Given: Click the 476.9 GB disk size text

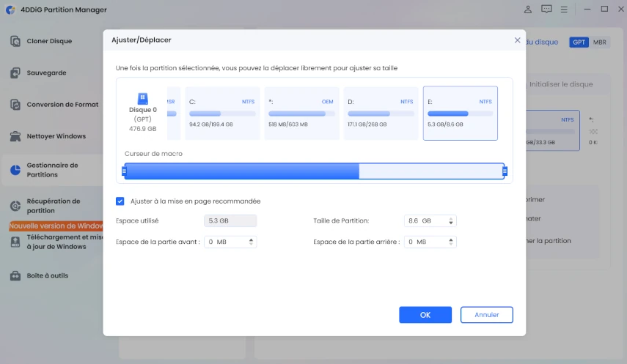Looking at the screenshot, I should pyautogui.click(x=143, y=129).
